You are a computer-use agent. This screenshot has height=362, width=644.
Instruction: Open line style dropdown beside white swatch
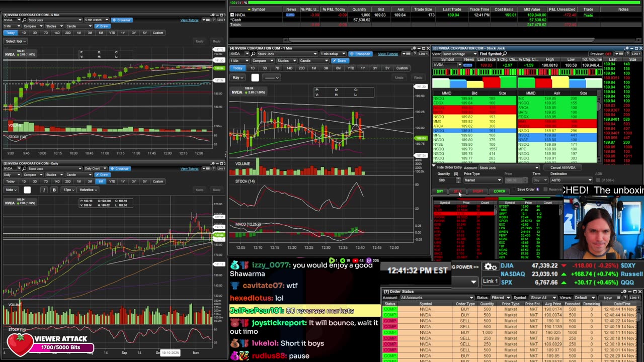coord(272,77)
